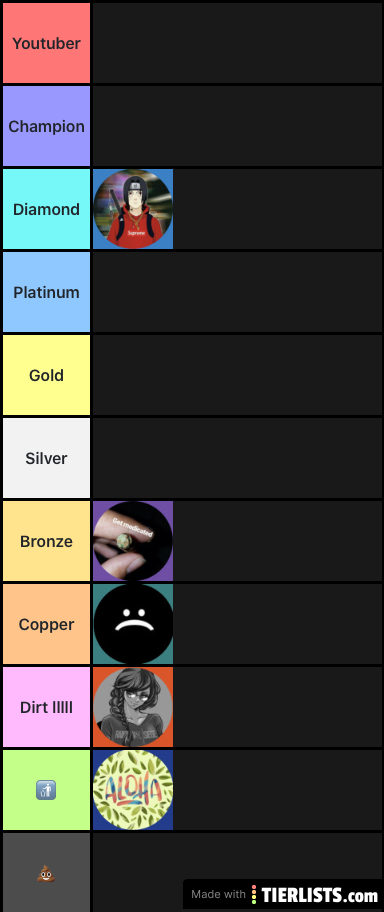Select the 'Get medicated' avatar in Bronze
Screen dimensions: 384x912
[x=133, y=542]
